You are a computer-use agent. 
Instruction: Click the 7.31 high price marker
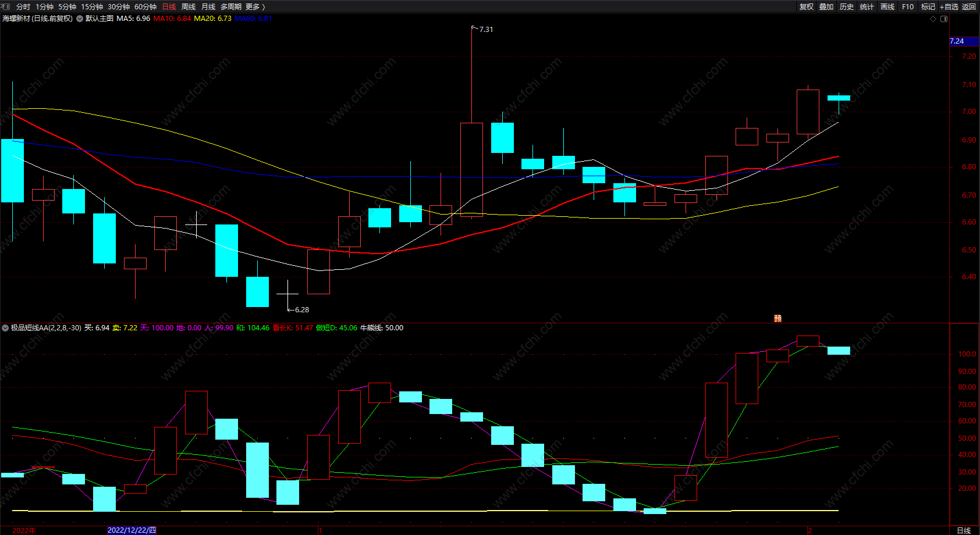(485, 30)
